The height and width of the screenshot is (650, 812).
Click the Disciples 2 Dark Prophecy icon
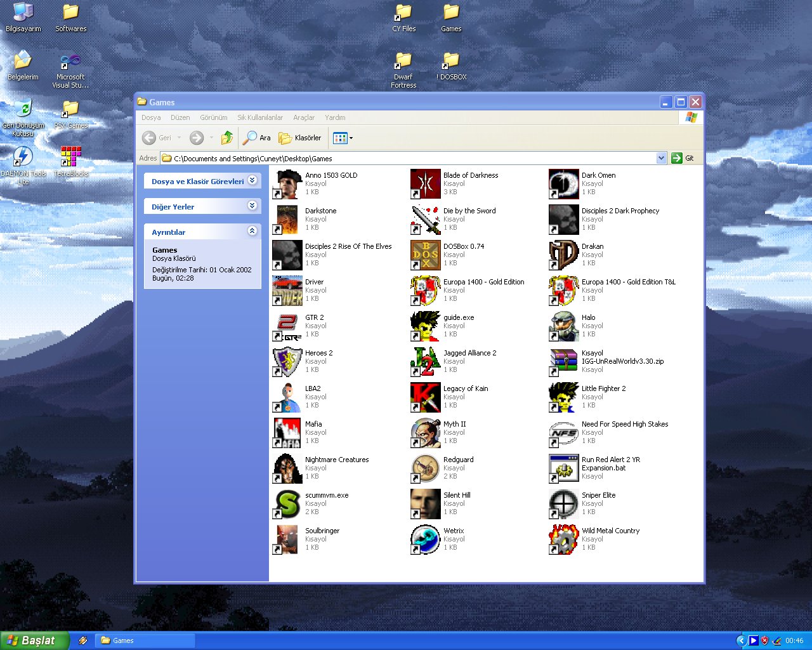click(563, 220)
